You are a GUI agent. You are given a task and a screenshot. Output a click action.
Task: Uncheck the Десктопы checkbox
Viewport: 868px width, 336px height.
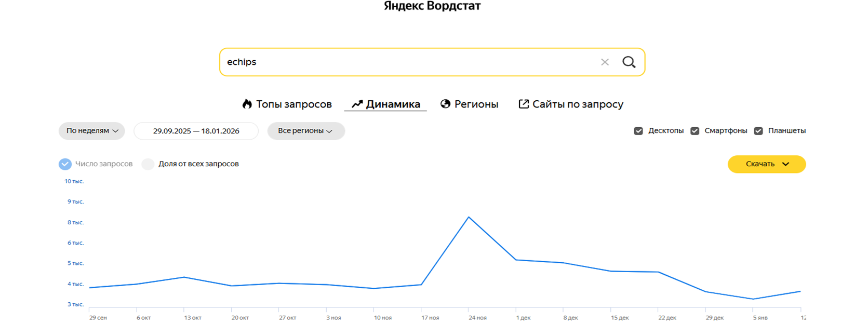[638, 131]
